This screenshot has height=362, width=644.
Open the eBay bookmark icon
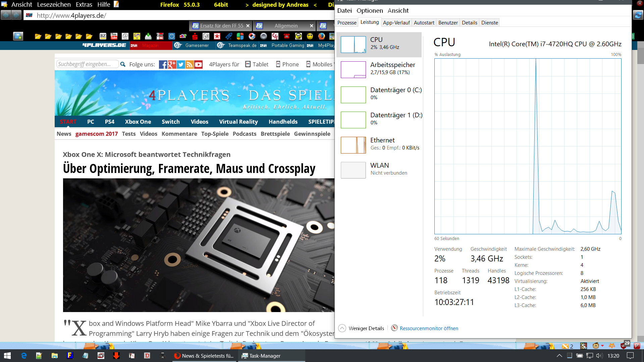point(183,36)
